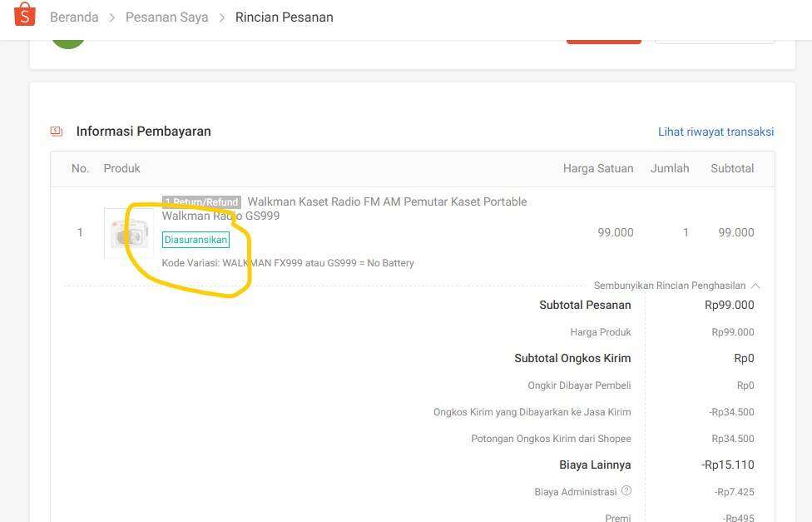
Task: Click the Informasi Pembayaran section icon
Action: point(57,132)
